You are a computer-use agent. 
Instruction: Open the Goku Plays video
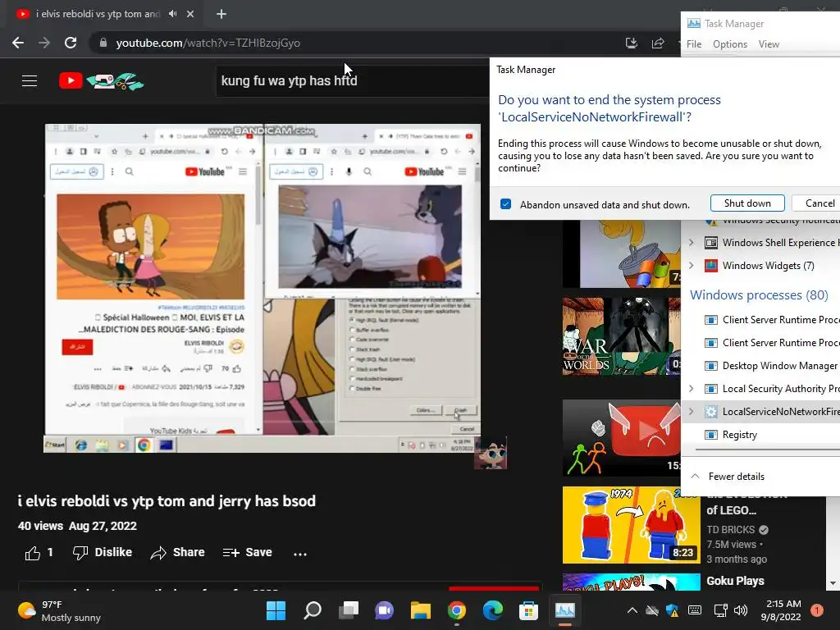click(x=735, y=581)
